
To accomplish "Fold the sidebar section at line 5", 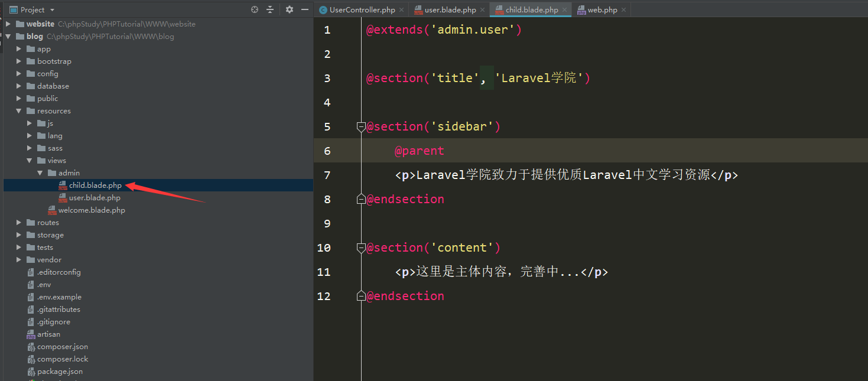I will [361, 126].
